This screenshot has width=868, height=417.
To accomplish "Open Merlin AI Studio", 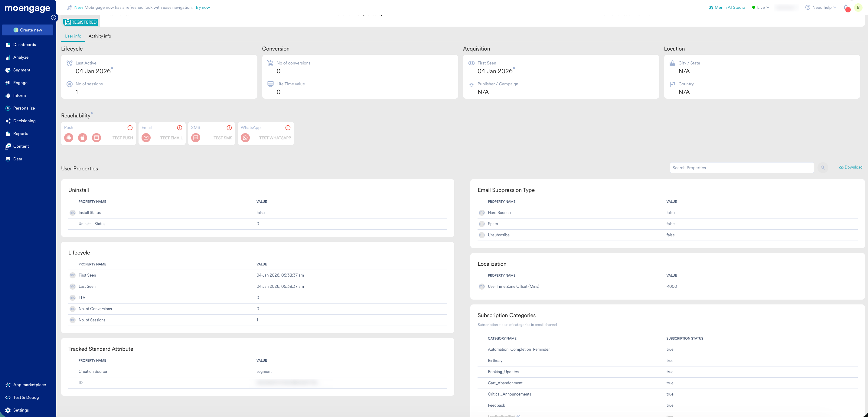I will [726, 8].
